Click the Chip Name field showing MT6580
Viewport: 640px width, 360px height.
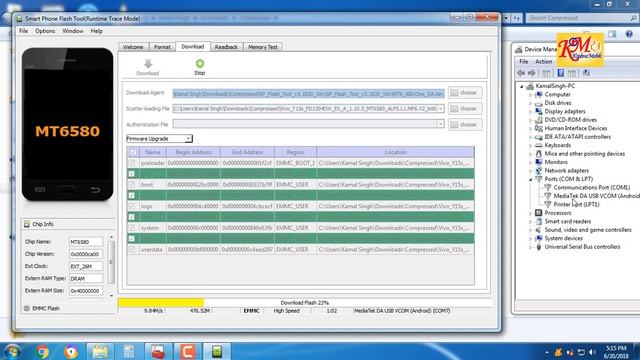pyautogui.click(x=86, y=242)
